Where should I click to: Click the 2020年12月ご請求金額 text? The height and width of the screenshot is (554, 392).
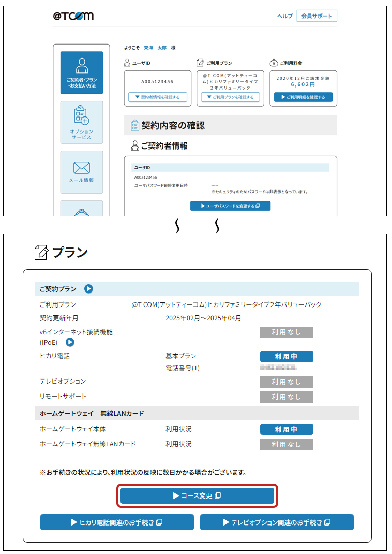(x=303, y=78)
